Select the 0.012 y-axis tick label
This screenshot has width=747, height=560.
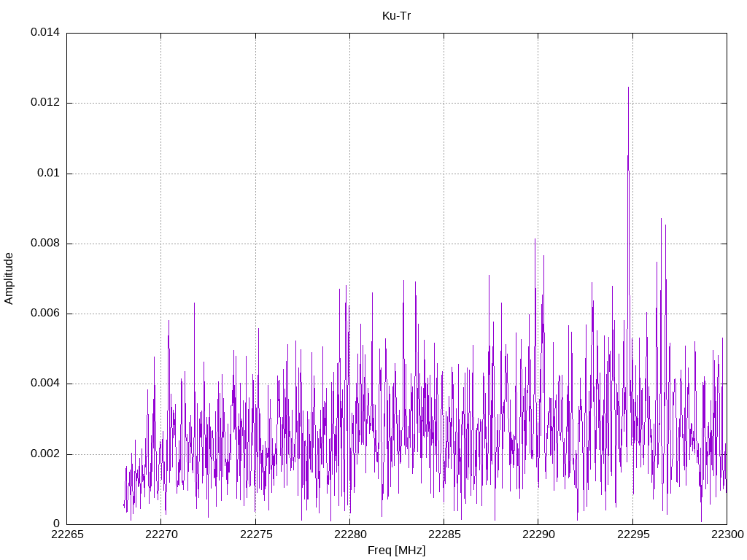[x=44, y=103]
